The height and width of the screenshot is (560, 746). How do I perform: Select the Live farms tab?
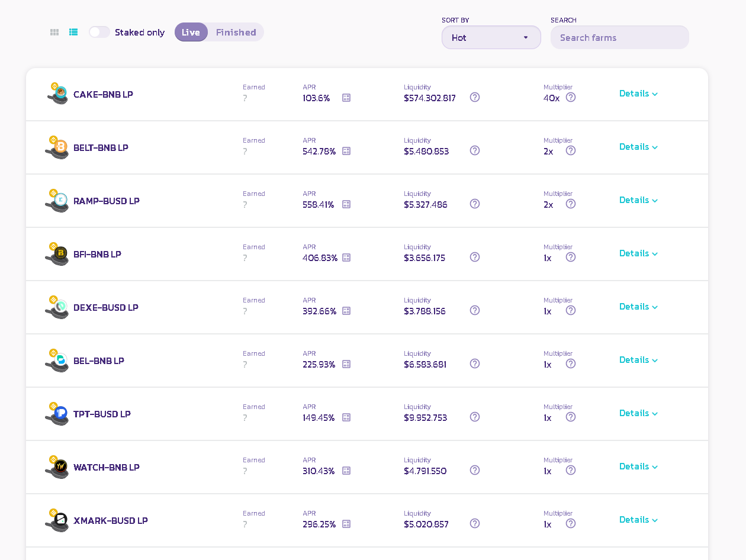[x=191, y=32]
